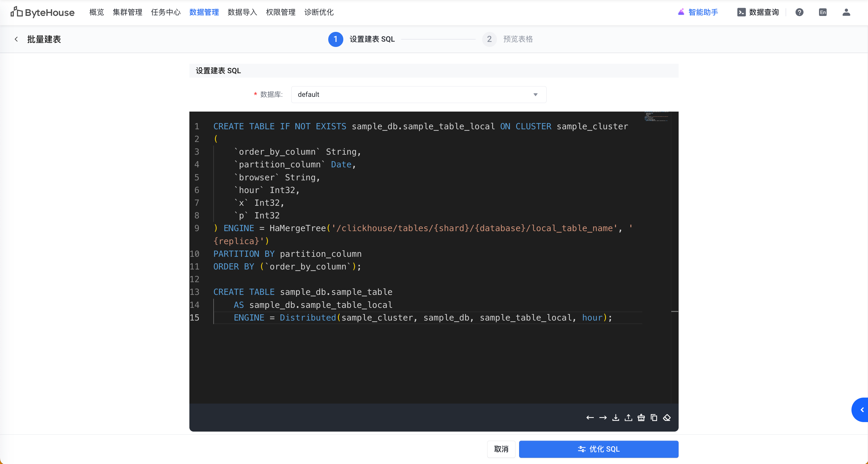This screenshot has height=464, width=868.
Task: Go to the 数据导入 menu
Action: pos(242,12)
